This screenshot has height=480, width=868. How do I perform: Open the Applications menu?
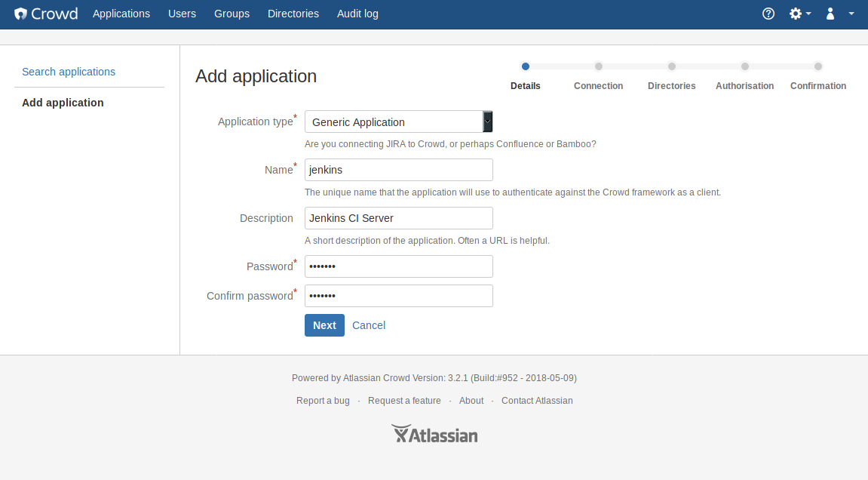point(121,14)
